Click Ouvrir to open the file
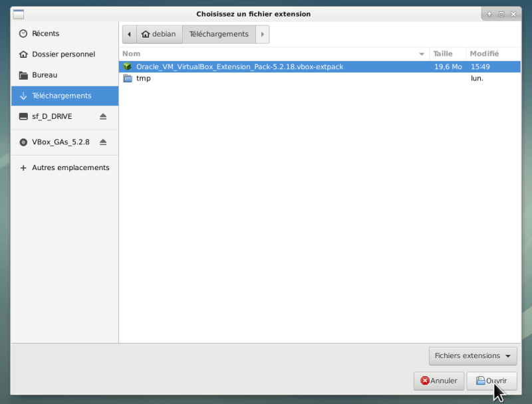Screen dimensions: 532x404 pyautogui.click(x=491, y=381)
